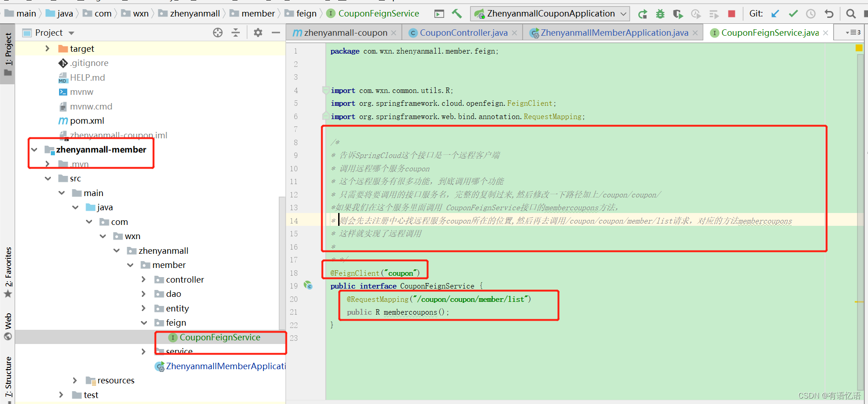Viewport: 868px width, 404px height.
Task: Start debugging with the bug icon
Action: [x=660, y=14]
